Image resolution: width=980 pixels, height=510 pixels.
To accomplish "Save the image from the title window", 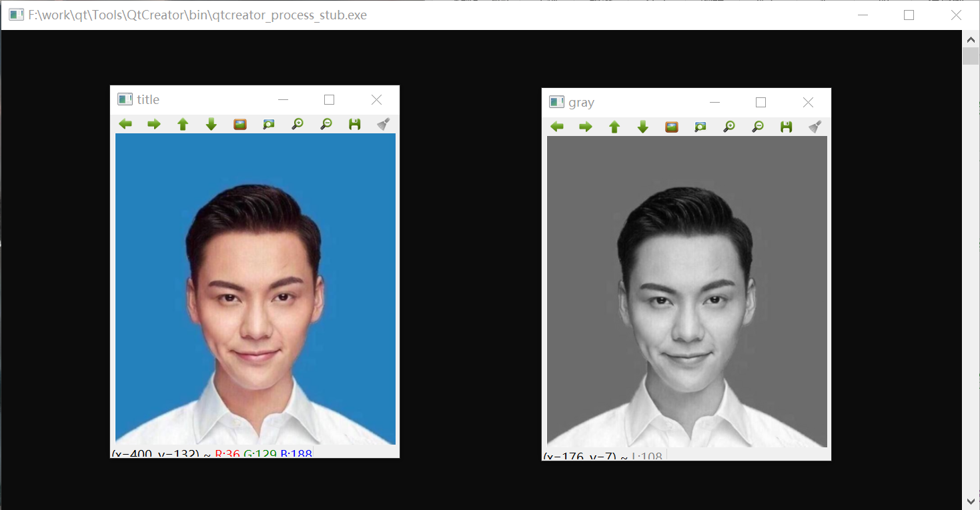I will [355, 124].
